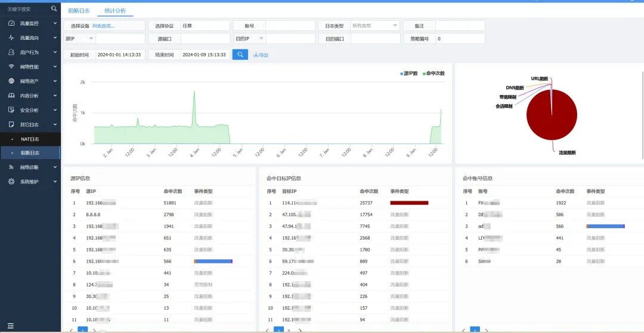This screenshot has height=333, width=644.
Task: Click the blue bar in 源IP row 6
Action: (x=213, y=262)
